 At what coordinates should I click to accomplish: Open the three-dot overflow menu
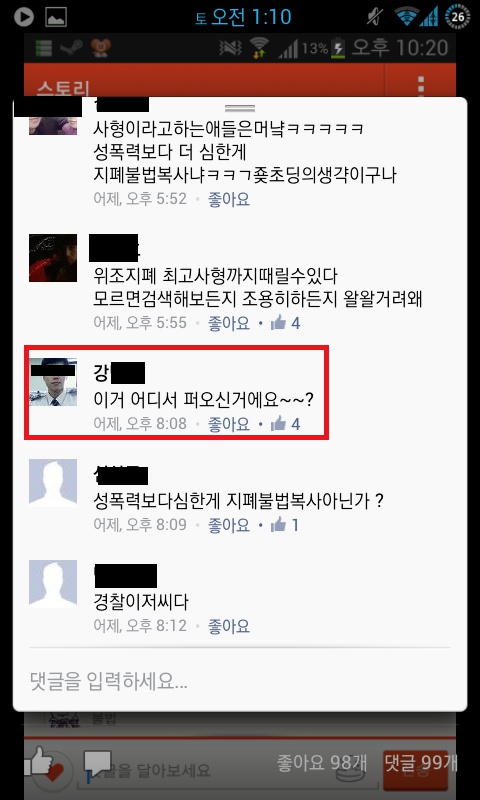(x=421, y=85)
